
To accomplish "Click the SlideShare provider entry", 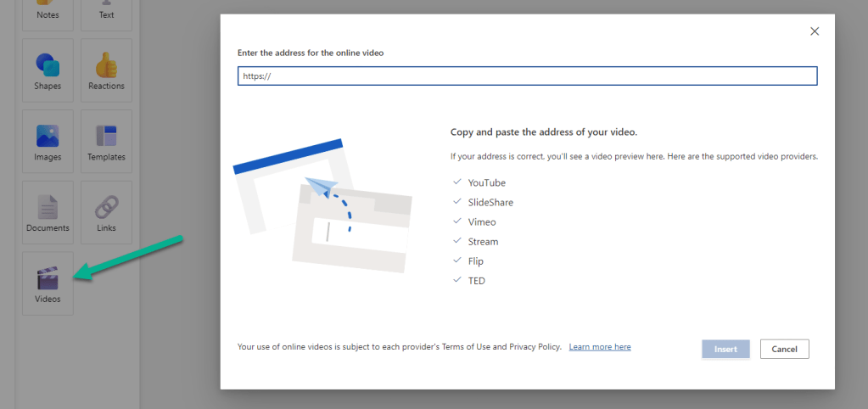I will (x=490, y=203).
